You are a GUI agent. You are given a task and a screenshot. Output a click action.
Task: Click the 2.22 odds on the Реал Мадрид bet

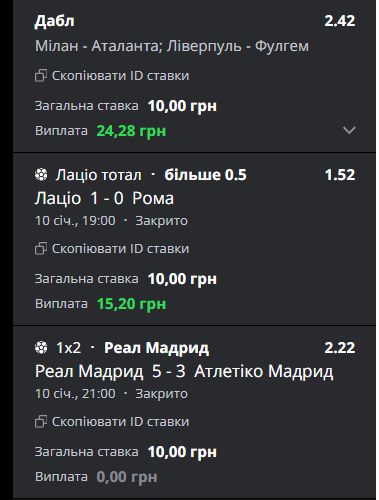pyautogui.click(x=340, y=348)
